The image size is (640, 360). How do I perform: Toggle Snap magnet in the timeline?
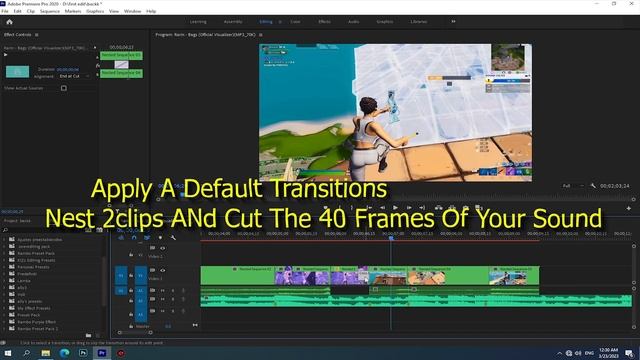pos(134,237)
